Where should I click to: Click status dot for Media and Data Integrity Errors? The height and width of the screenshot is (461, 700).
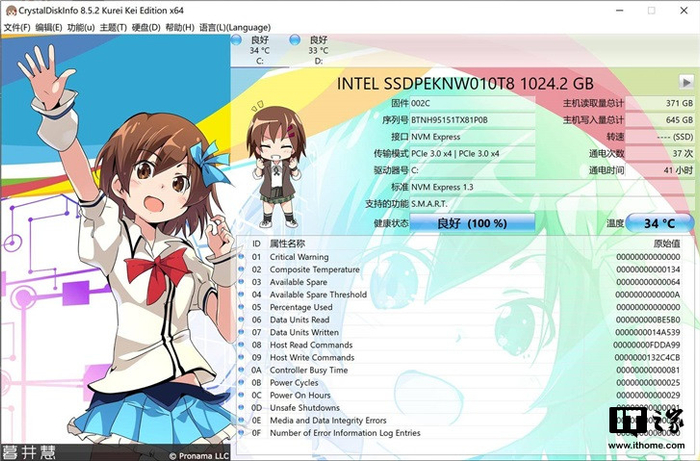[x=242, y=420]
